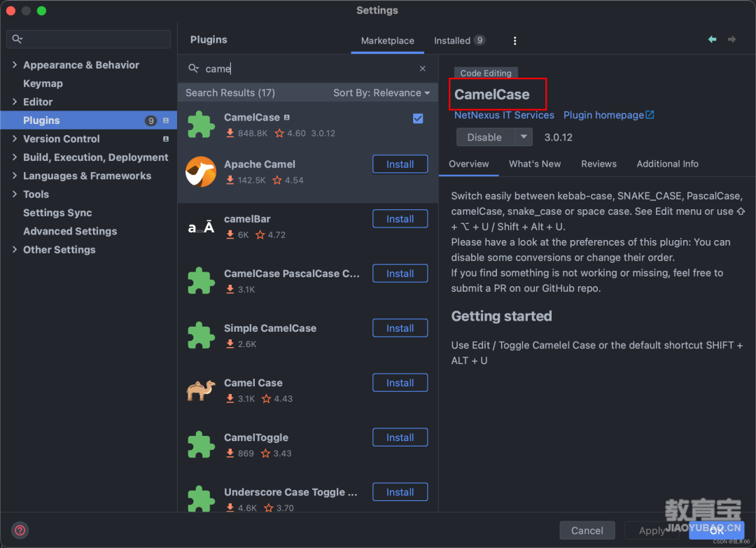Click the 'Search Results (17)' header
Screen dimensions: 756x548
click(x=230, y=92)
